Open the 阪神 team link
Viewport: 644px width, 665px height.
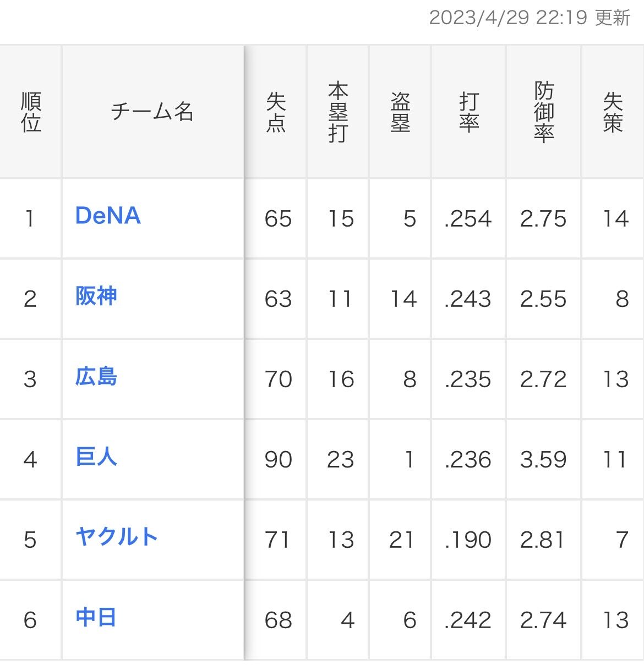96,296
